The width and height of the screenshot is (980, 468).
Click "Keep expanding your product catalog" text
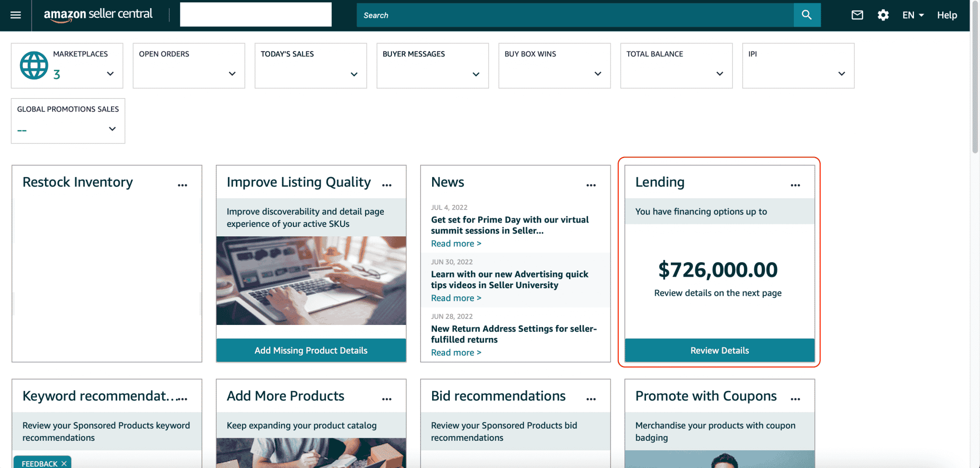click(301, 425)
